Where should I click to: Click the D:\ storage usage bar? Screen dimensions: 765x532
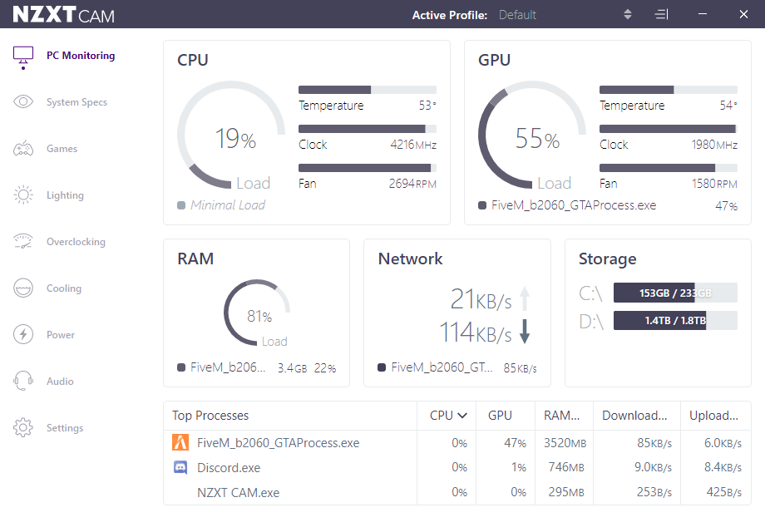point(674,321)
